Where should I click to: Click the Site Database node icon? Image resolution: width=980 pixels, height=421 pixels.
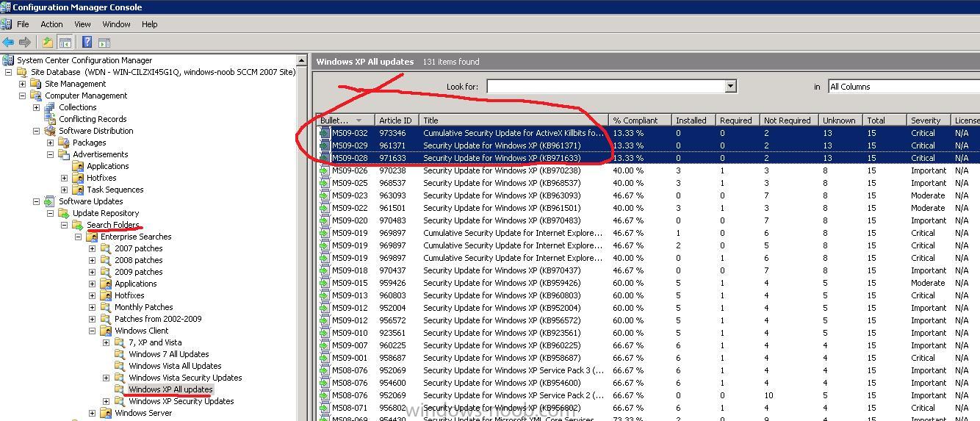click(x=22, y=72)
